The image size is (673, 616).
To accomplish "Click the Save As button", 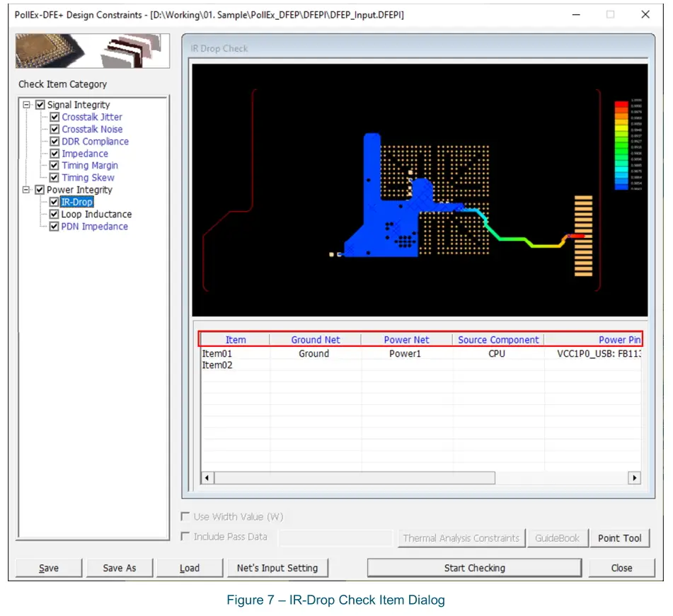I will pos(119,568).
